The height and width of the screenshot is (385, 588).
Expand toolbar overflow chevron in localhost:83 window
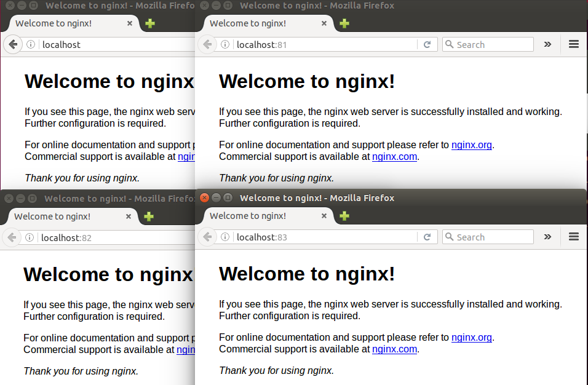pos(547,237)
